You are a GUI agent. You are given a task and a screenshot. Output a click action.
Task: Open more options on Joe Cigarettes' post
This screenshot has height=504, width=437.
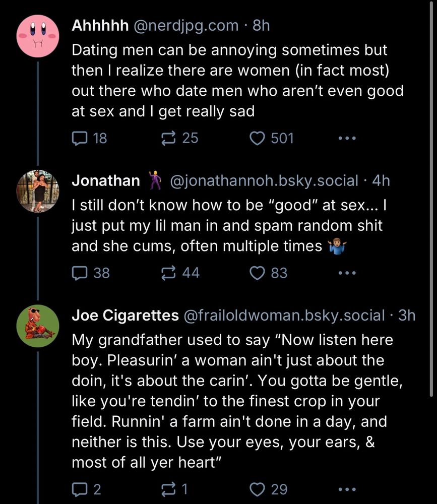pos(347,489)
